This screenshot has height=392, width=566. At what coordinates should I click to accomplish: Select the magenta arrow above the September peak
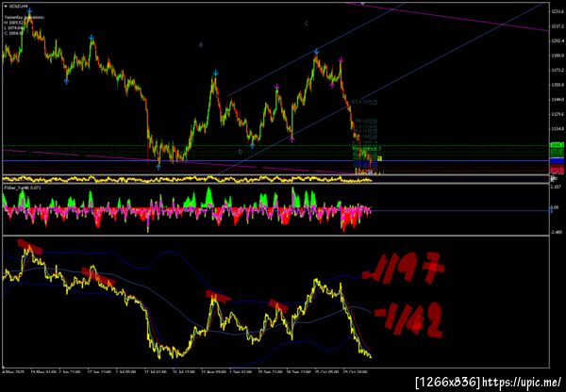[276, 87]
